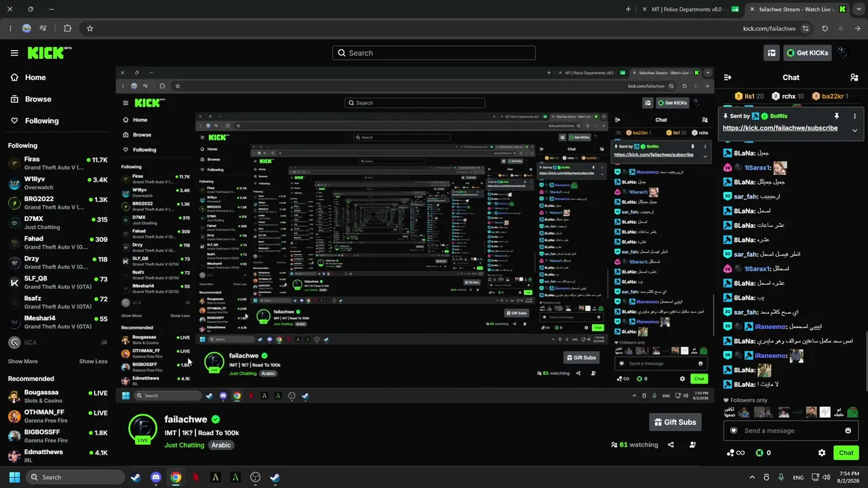Open Google Chrome from the taskbar

(176, 477)
